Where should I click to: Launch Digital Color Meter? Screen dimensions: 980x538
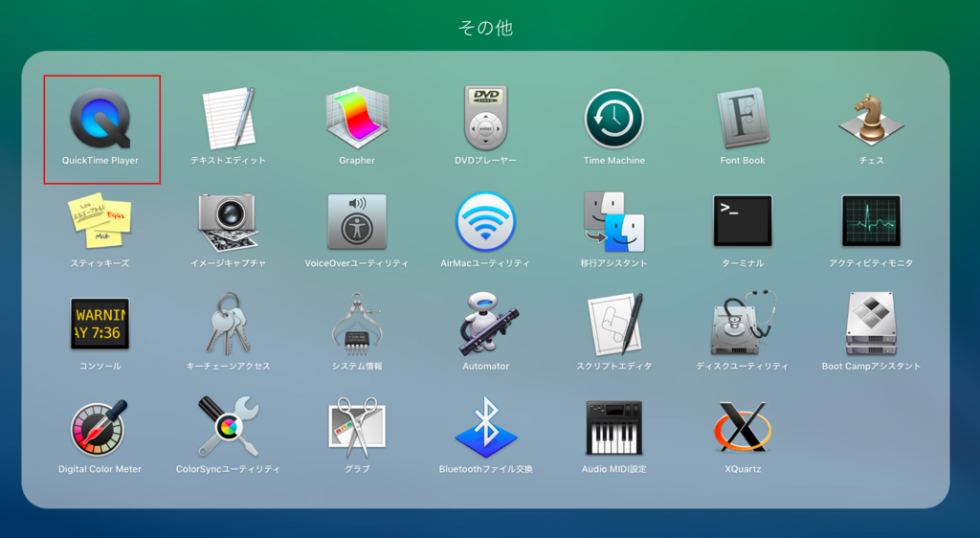tap(100, 427)
